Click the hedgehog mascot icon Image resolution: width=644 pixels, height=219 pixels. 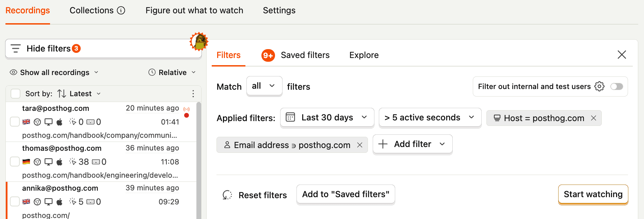pos(199,42)
